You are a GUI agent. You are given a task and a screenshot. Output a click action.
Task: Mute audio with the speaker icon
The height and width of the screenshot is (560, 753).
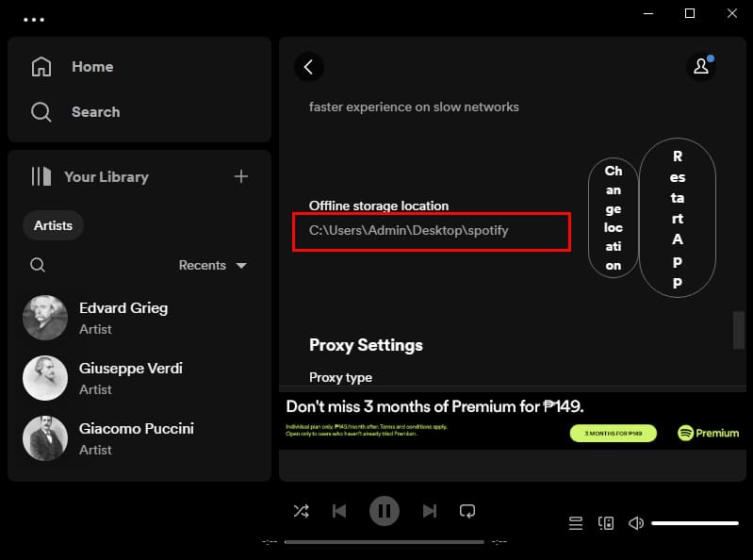(x=636, y=523)
